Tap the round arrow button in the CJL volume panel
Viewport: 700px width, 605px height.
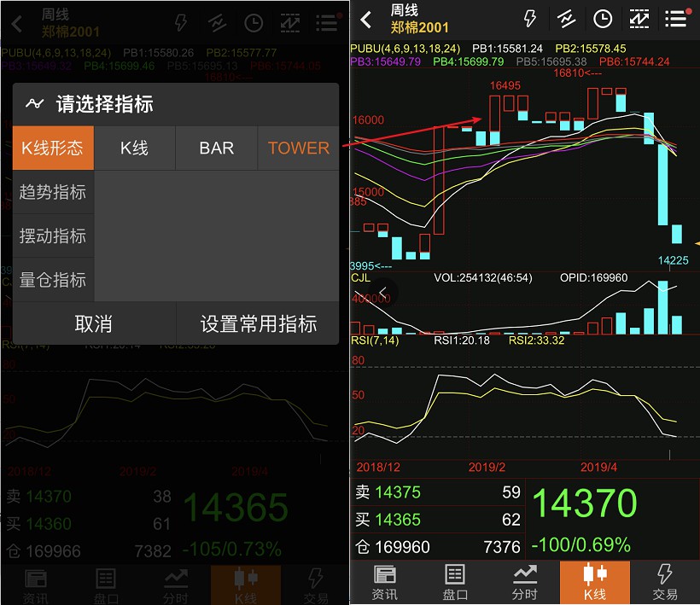click(x=383, y=293)
